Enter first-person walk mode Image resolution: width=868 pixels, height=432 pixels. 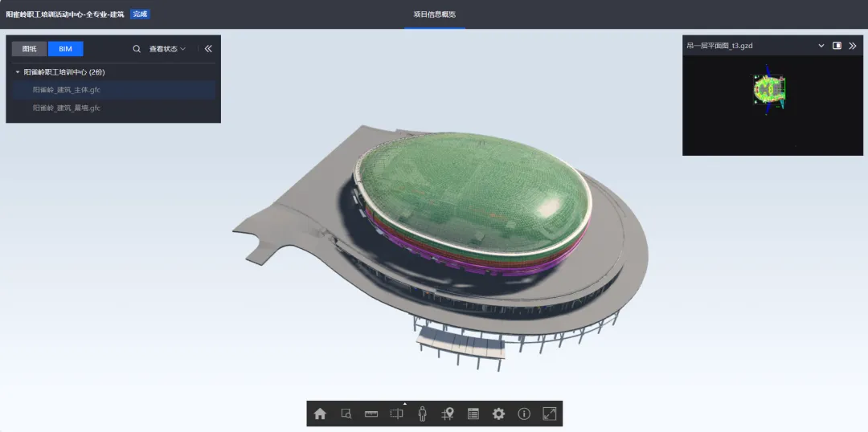[x=423, y=414]
